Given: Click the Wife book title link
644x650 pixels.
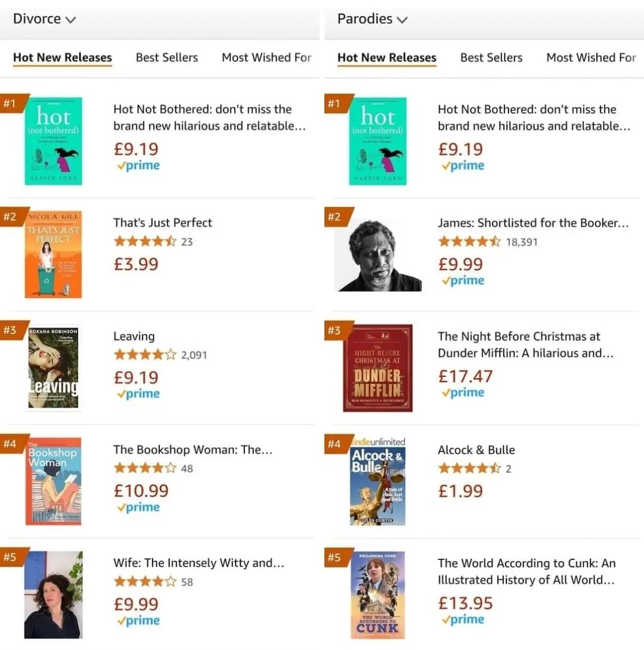Looking at the screenshot, I should pyautogui.click(x=199, y=563).
